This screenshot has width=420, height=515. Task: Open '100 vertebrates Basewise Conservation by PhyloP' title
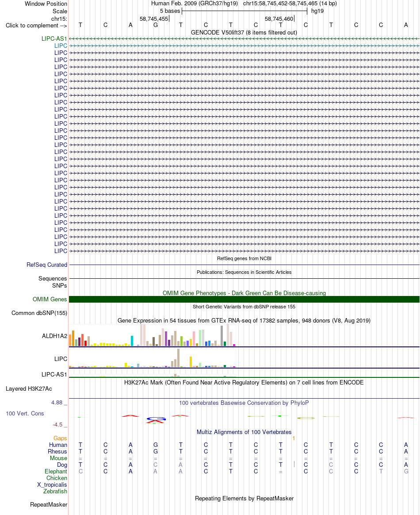point(244,403)
